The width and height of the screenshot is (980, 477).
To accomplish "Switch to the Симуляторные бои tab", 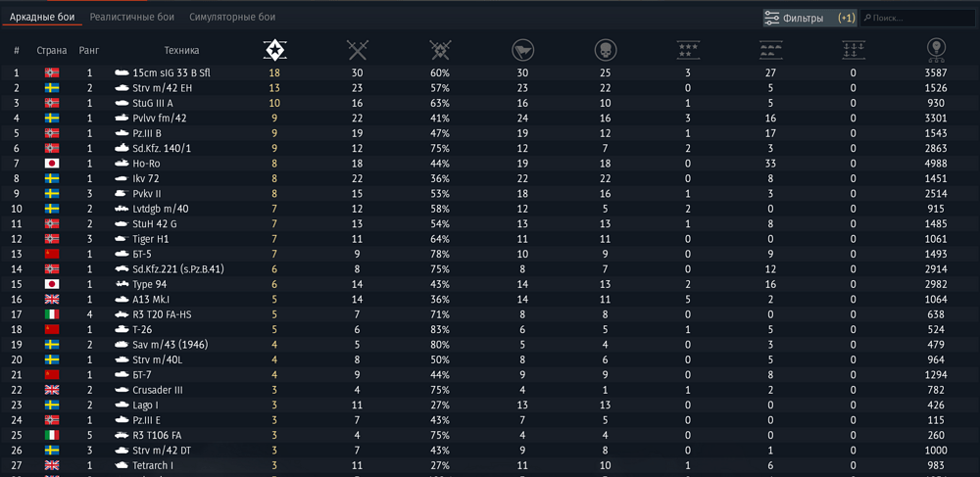I will (x=232, y=17).
